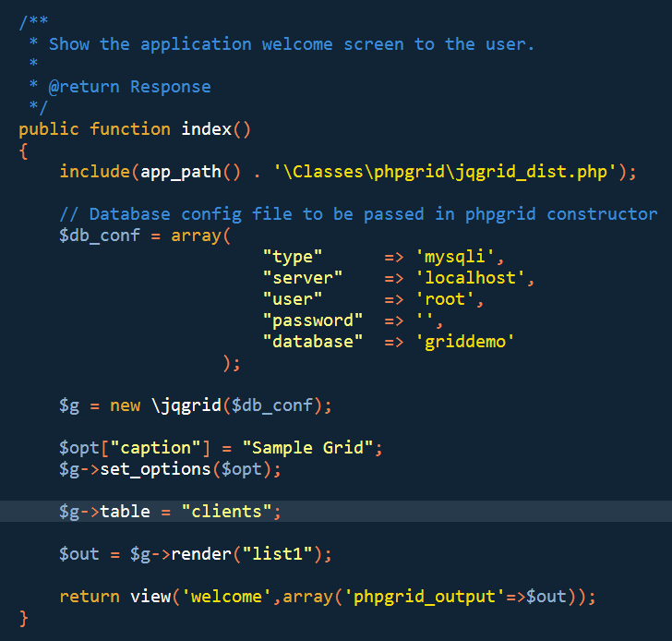Click the 'mysqli' type value
This screenshot has width=672, height=641.
pyautogui.click(x=459, y=257)
